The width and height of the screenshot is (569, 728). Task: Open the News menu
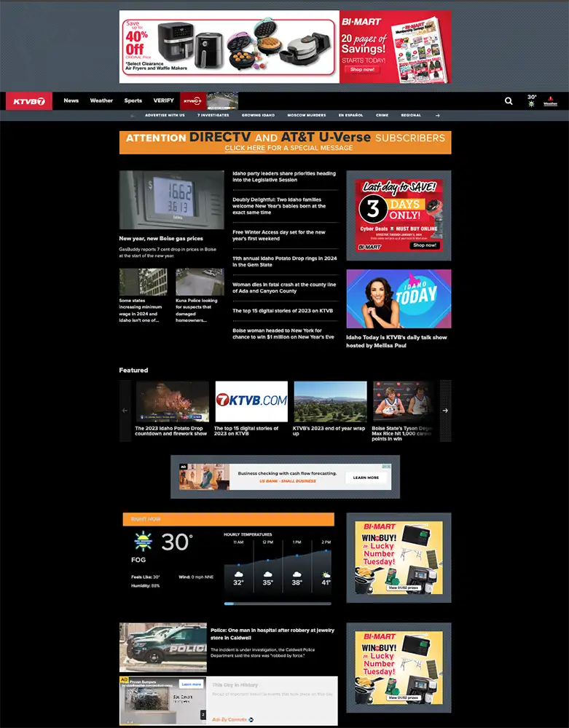pyautogui.click(x=71, y=100)
